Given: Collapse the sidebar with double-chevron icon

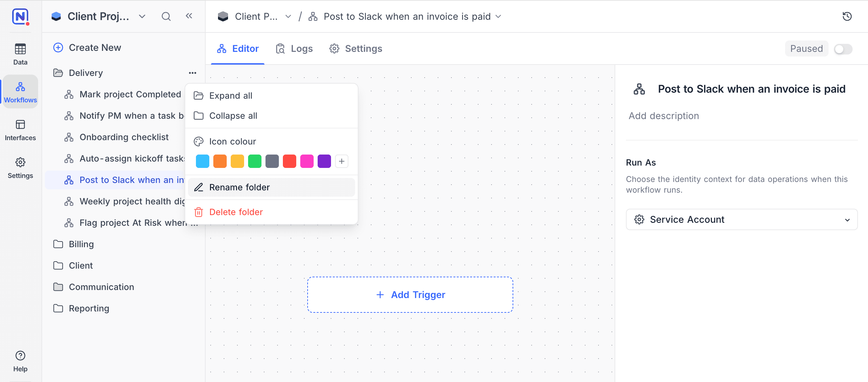Looking at the screenshot, I should [x=189, y=16].
